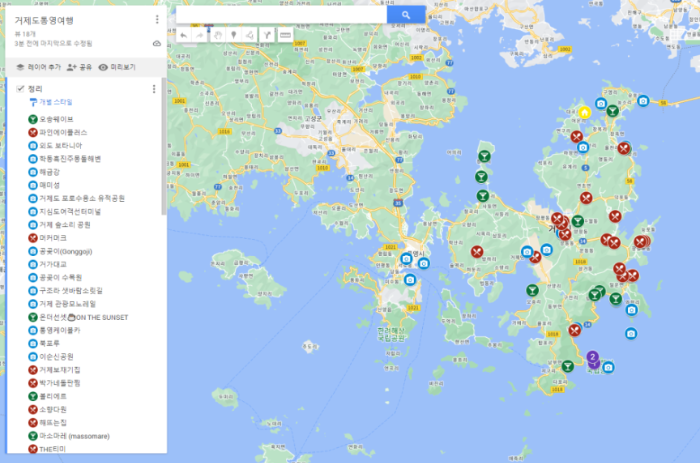Select 거제 관광모노레일 list entry
This screenshot has height=463, width=700.
click(67, 304)
